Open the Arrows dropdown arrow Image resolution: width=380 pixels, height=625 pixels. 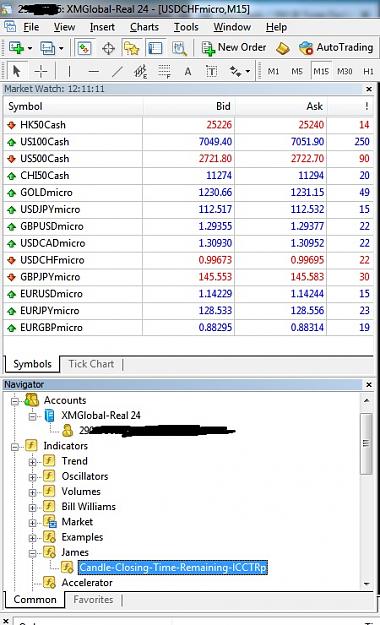click(x=248, y=72)
